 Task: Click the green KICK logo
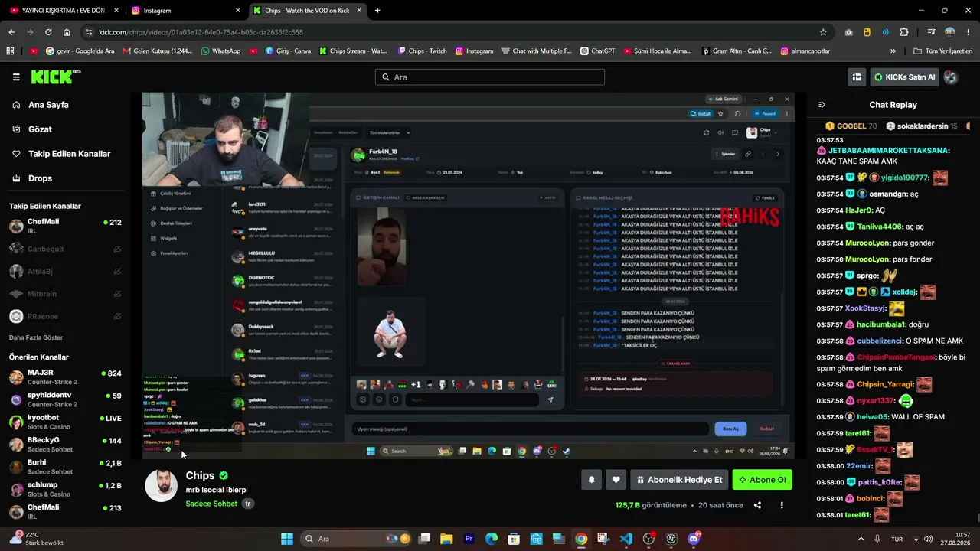tap(56, 77)
